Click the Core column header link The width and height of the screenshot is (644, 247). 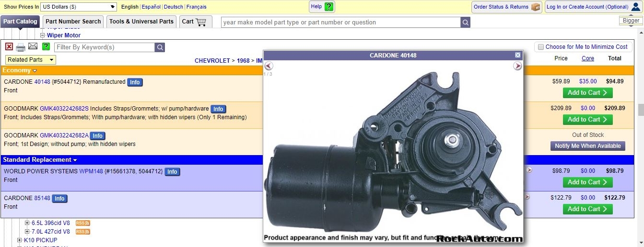pos(588,58)
